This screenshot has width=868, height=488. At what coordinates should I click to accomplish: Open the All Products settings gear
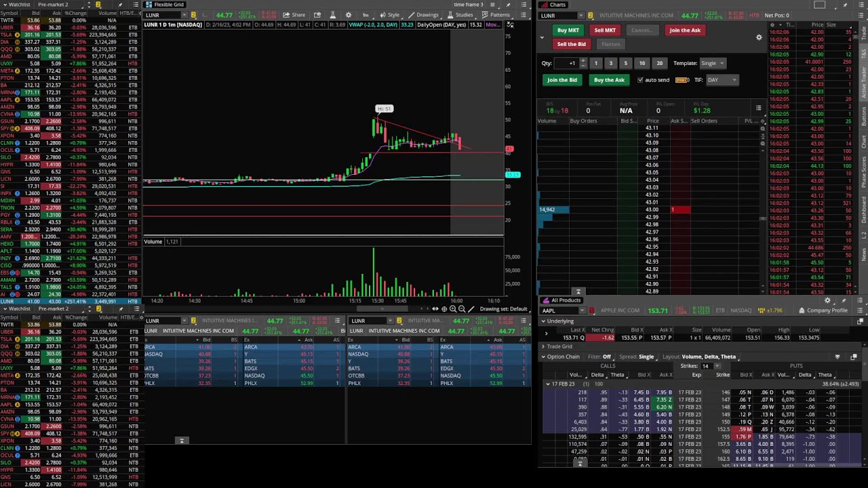tap(827, 300)
